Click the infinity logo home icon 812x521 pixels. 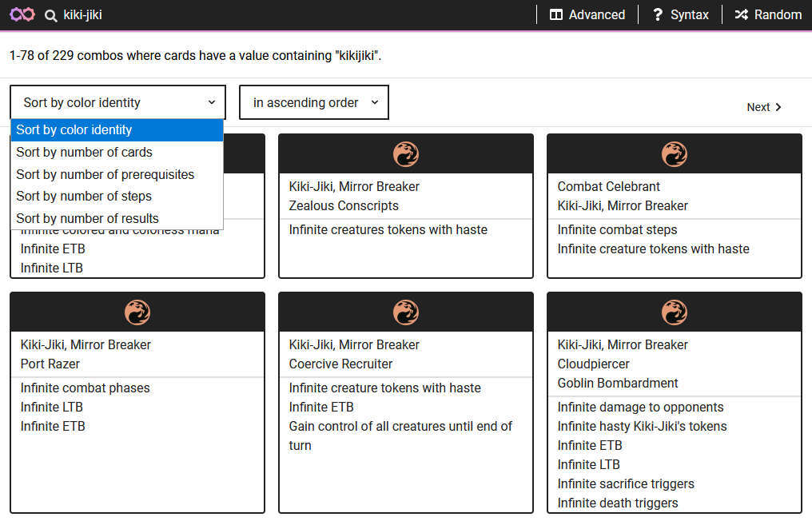[x=22, y=15]
